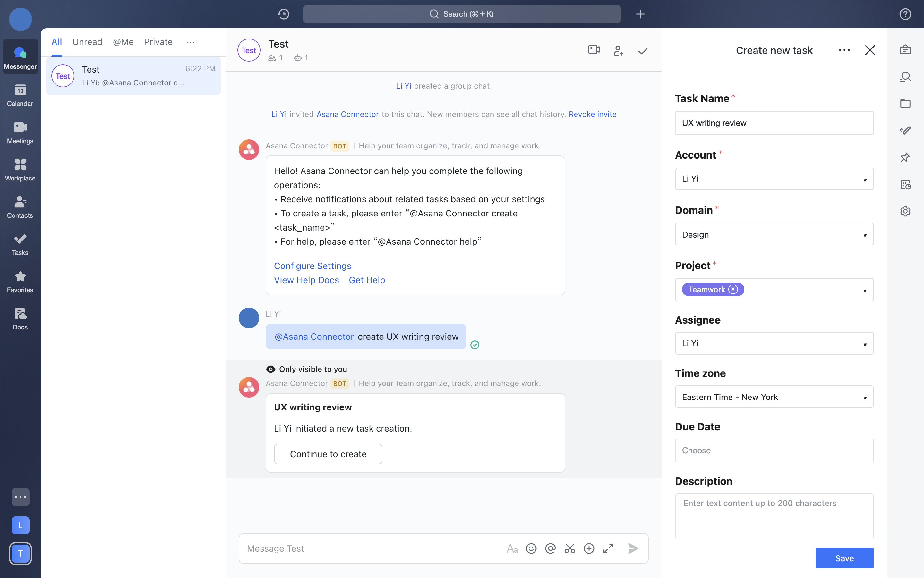Open the help question mark icon
924x578 pixels.
coord(905,14)
